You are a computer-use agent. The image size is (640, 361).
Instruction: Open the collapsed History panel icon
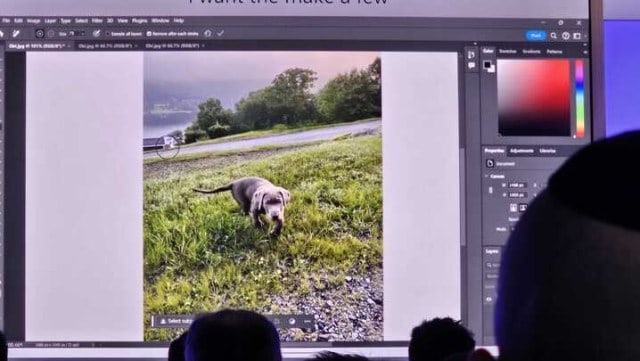click(x=471, y=54)
